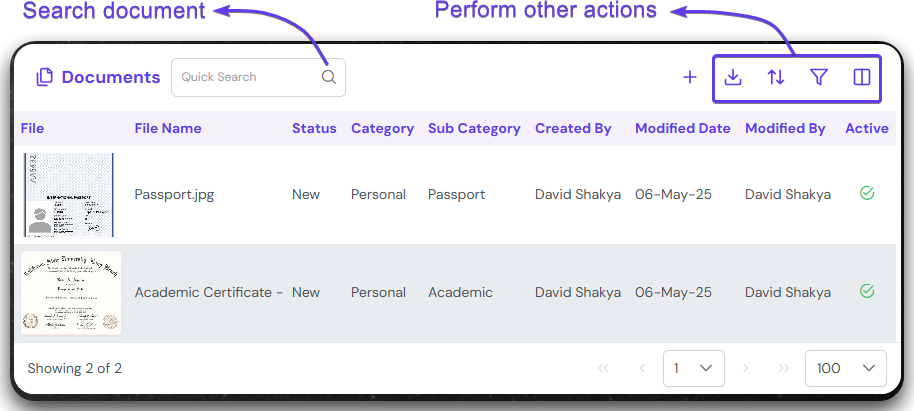Sort by Modified Date column header
Viewport: 914px width, 411px height.
[683, 128]
